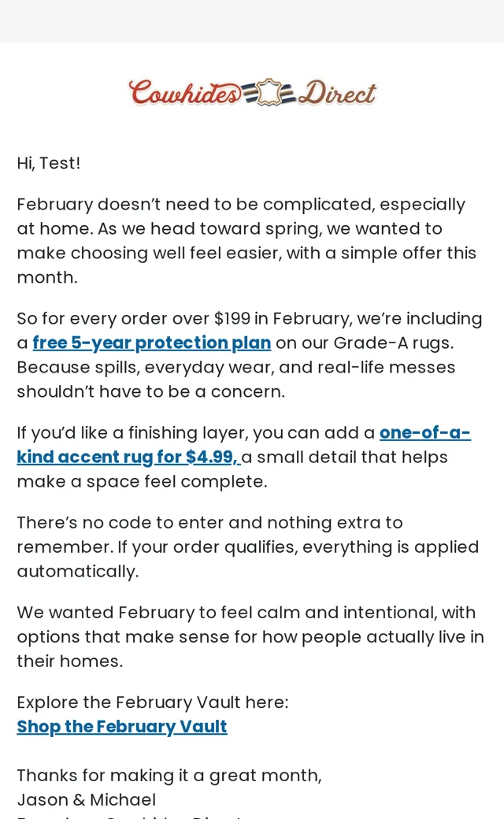This screenshot has width=504, height=819.
Task: Click the "Because spills, everyday wear" sentence
Action: pyautogui.click(x=235, y=380)
